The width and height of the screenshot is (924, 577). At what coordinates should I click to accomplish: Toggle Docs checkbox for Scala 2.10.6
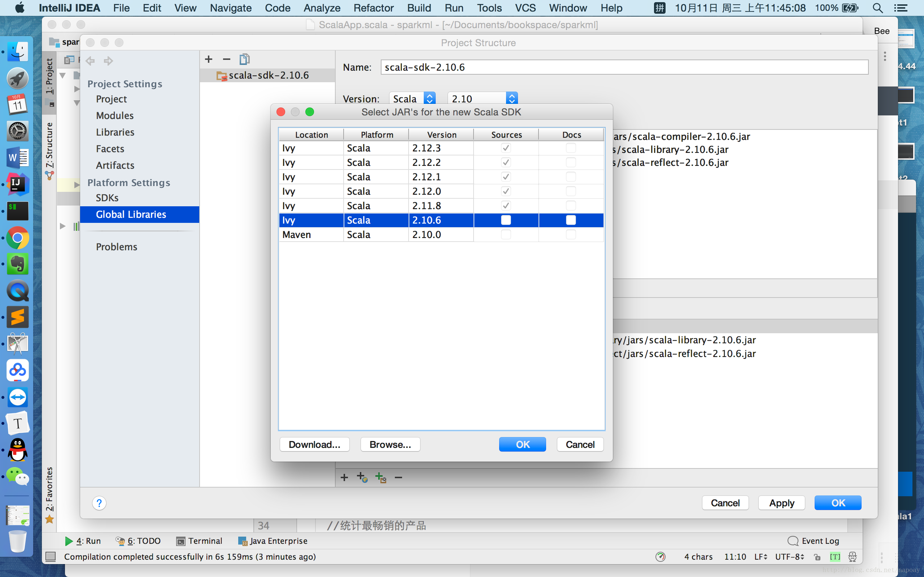[571, 220]
